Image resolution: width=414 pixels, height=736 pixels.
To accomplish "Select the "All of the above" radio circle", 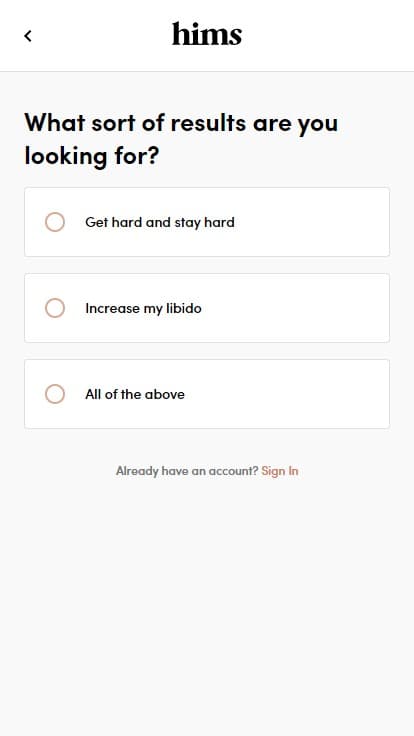I will (x=55, y=394).
